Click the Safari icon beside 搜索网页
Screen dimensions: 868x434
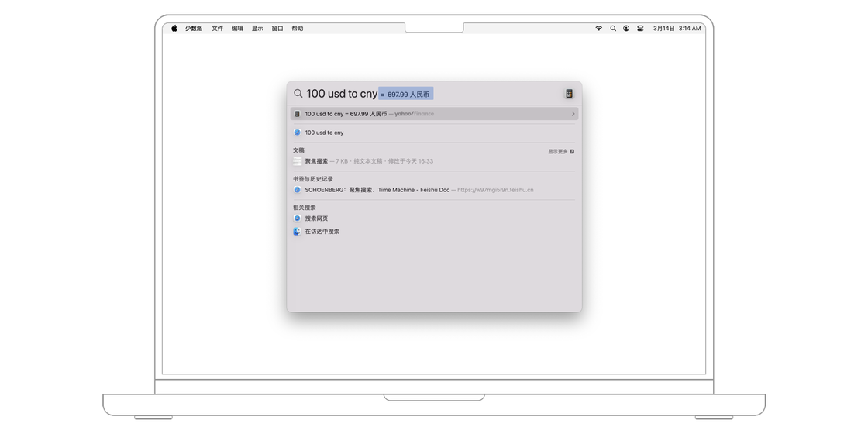tap(298, 218)
